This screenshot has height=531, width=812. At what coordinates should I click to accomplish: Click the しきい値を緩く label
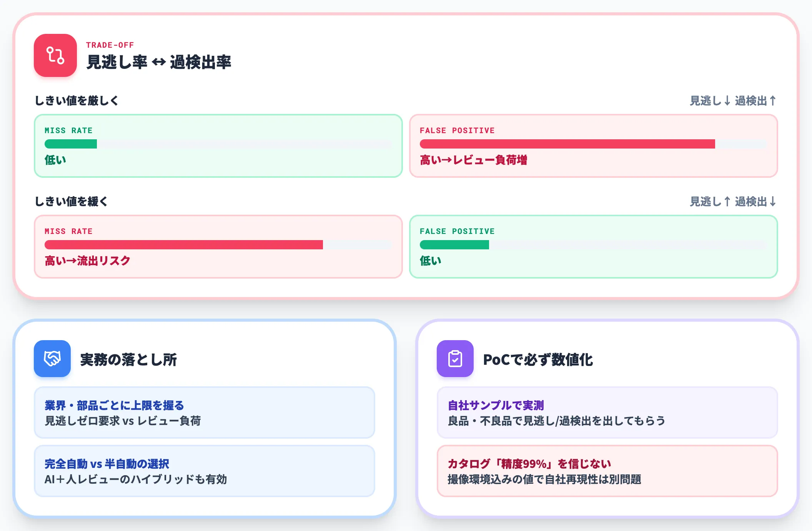[x=71, y=201]
